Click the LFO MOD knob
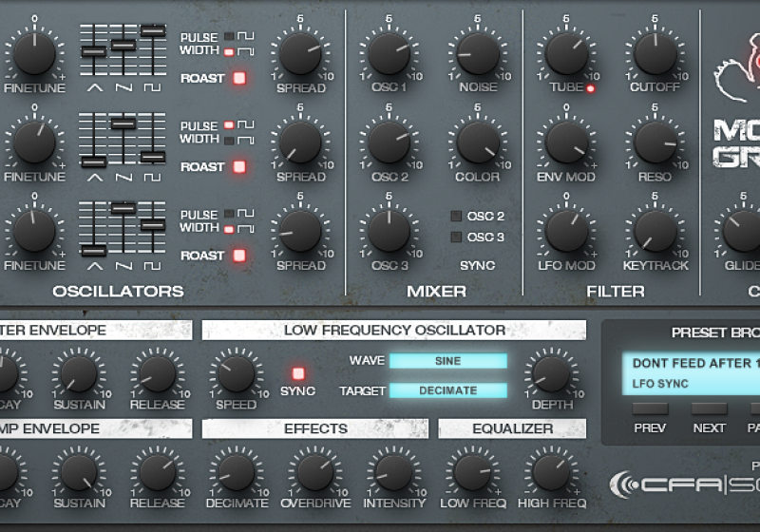Screen dimensions: 760x532 point(566,231)
